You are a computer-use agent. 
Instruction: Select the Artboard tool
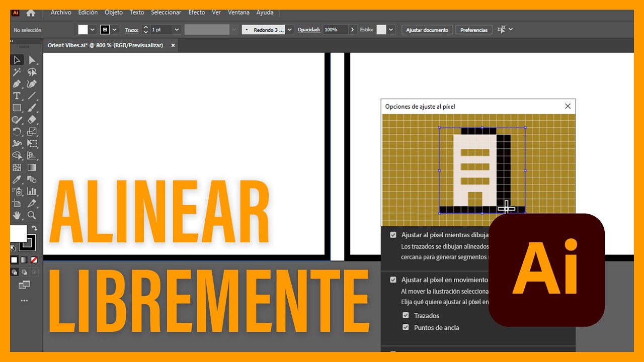pos(17,203)
